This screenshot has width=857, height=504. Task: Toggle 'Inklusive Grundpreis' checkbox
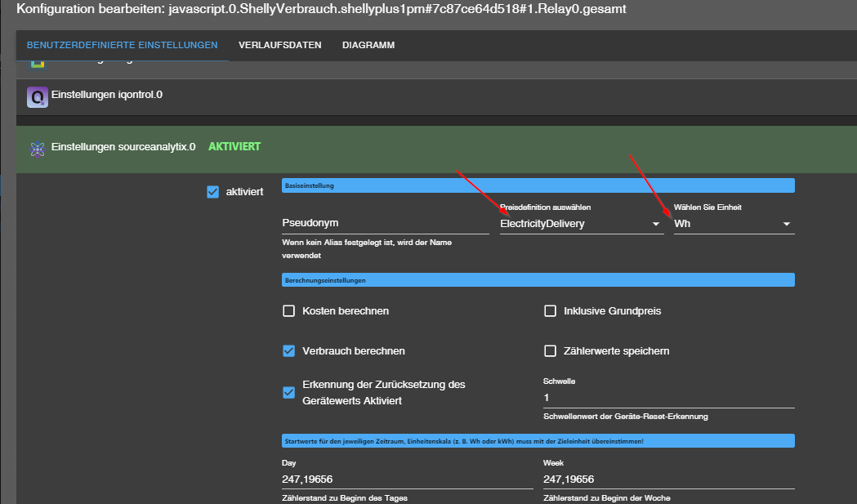coord(550,311)
